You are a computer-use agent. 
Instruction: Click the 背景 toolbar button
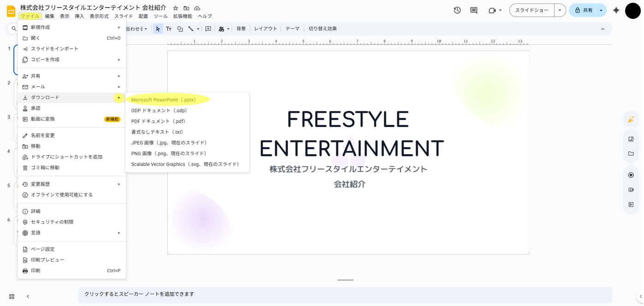click(x=241, y=29)
